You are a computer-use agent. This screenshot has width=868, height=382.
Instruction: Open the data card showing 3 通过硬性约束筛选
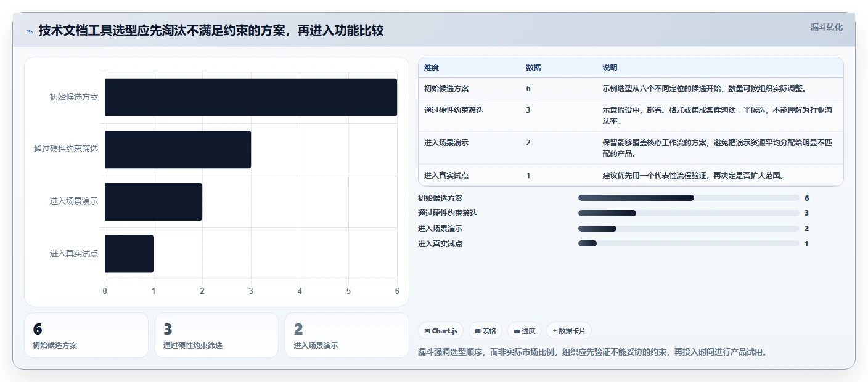pos(217,335)
